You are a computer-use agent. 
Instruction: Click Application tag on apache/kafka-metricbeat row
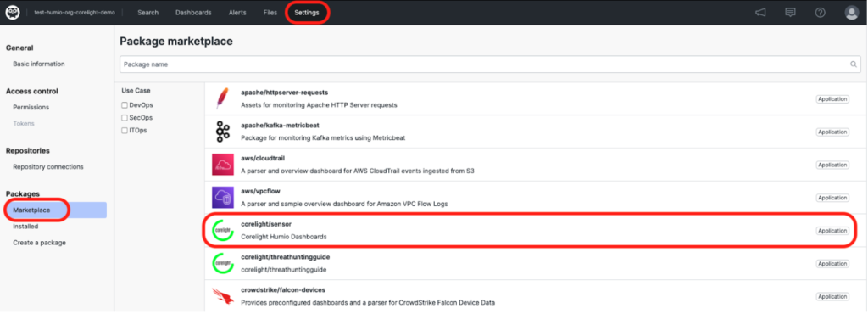click(832, 132)
